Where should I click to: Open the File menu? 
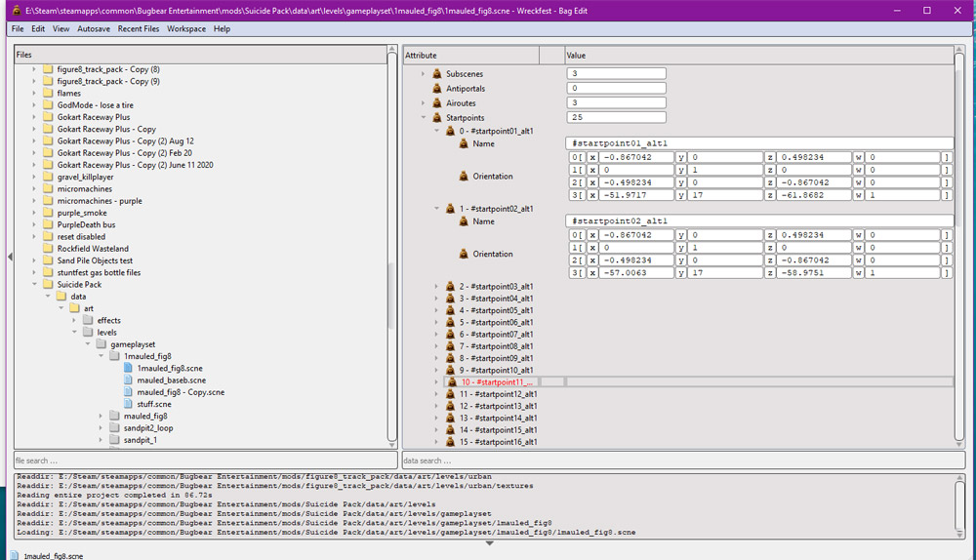[18, 28]
